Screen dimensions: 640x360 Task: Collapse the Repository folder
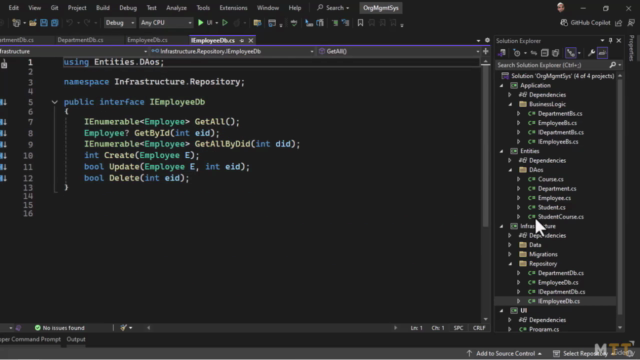coord(510,264)
